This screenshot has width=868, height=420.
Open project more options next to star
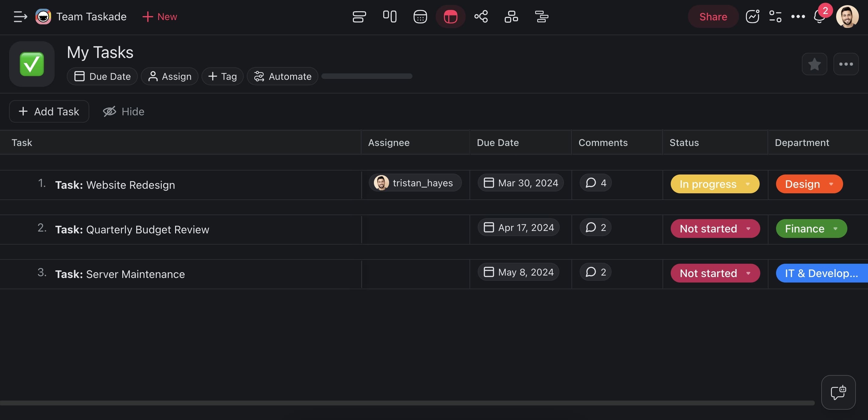pyautogui.click(x=846, y=64)
